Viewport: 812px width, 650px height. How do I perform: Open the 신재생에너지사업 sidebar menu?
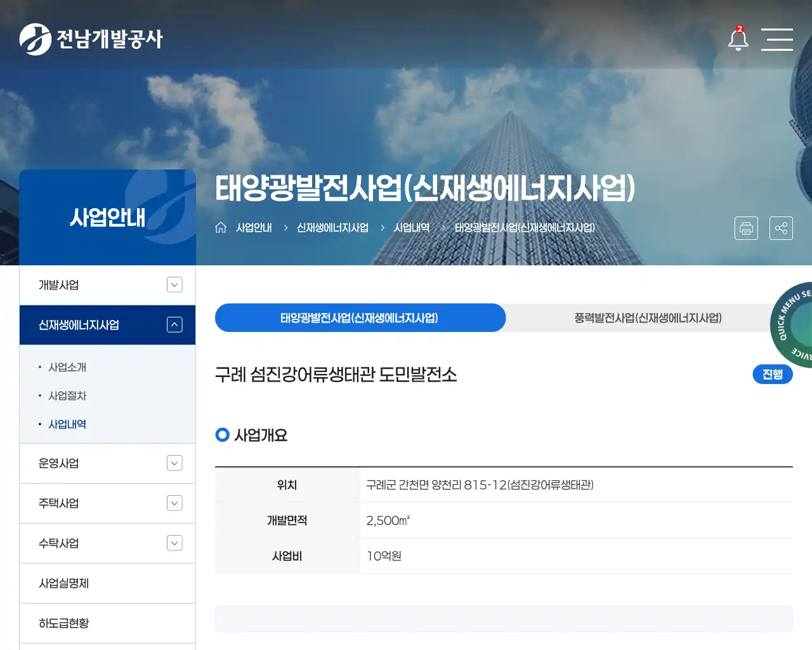(x=107, y=325)
